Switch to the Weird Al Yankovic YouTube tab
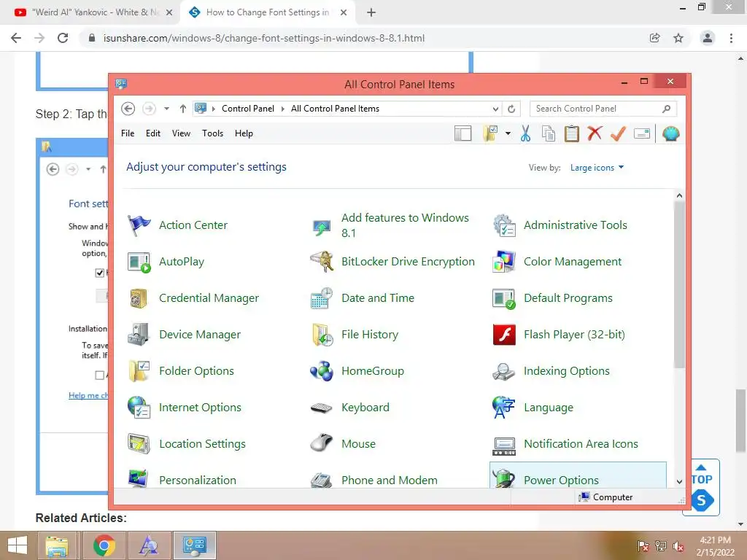 click(90, 12)
